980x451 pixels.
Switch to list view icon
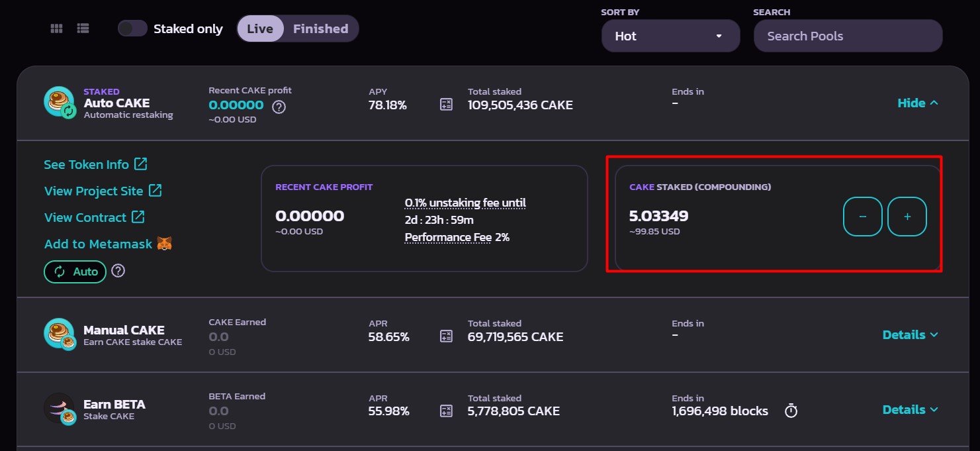(83, 28)
